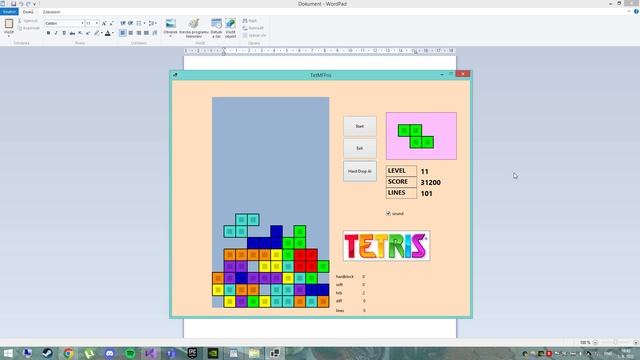Click the paragraph settings icon
640x360 pixels.
point(155,33)
